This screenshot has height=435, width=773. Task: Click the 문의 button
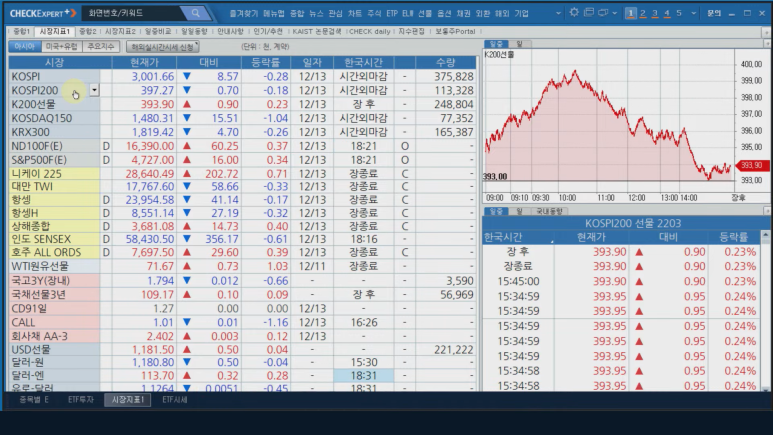point(714,13)
